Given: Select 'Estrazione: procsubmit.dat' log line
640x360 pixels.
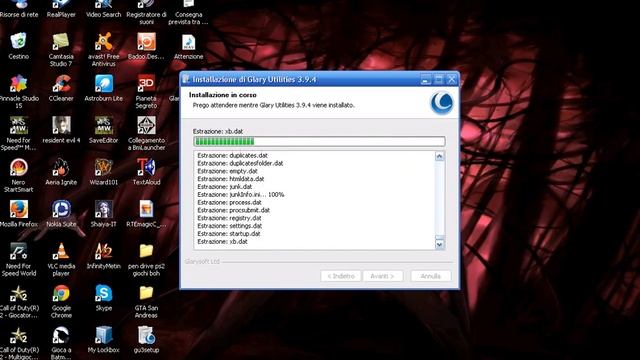Looking at the screenshot, I should [x=233, y=210].
